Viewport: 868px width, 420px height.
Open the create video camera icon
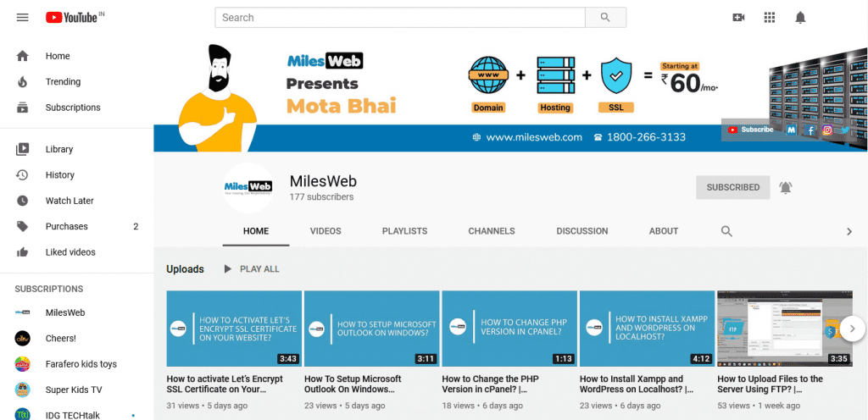click(x=738, y=18)
